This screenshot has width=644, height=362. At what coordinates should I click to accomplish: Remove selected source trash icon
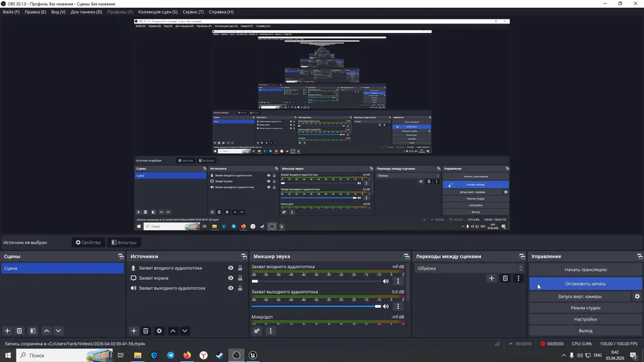pyautogui.click(x=146, y=331)
